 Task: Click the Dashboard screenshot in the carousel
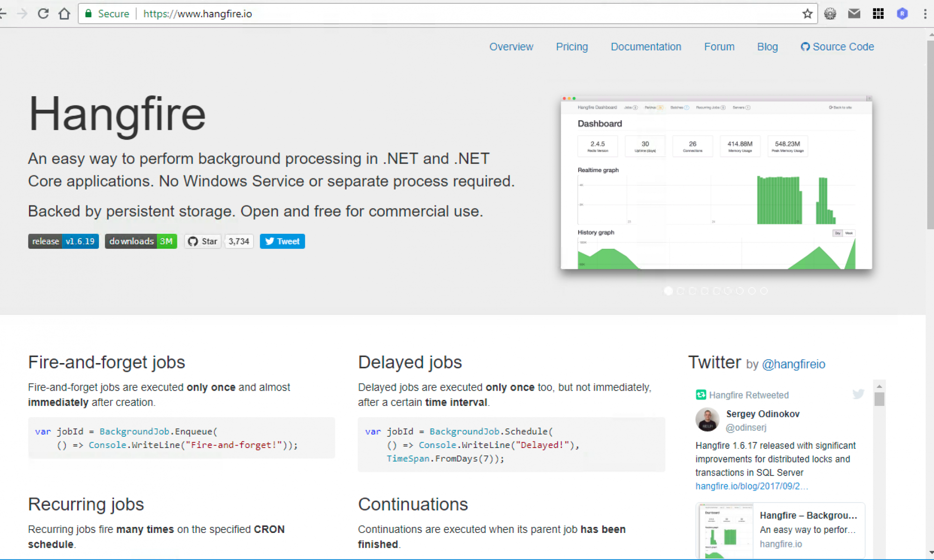click(716, 182)
